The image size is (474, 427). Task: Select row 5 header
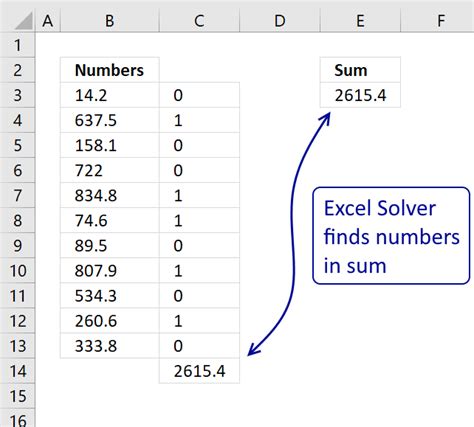click(17, 145)
